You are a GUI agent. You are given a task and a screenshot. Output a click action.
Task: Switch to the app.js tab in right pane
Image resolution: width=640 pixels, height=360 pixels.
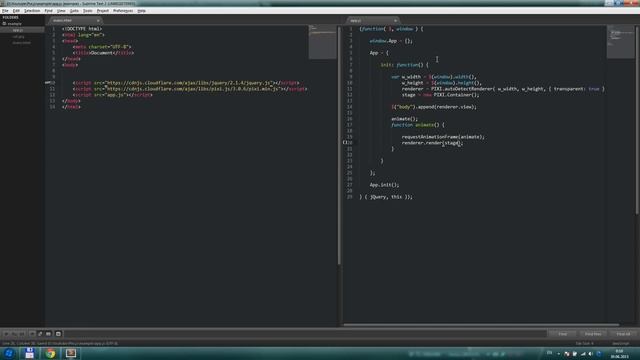tap(372, 20)
